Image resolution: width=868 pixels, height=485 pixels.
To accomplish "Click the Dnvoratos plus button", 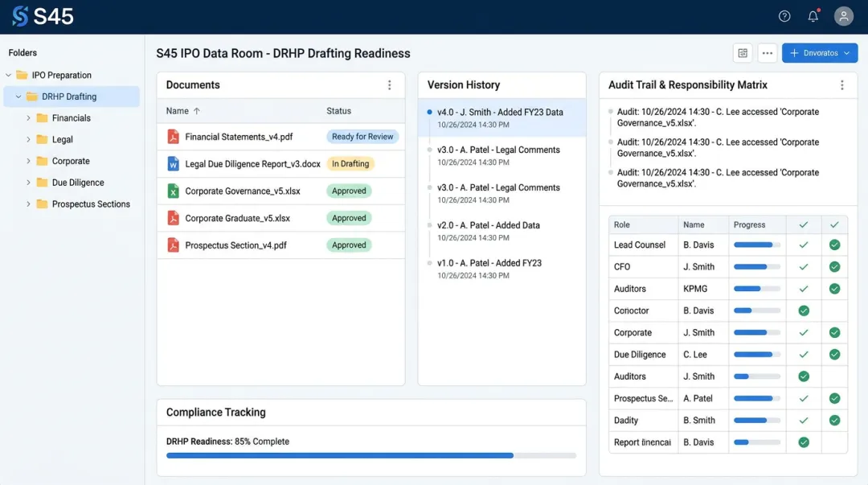I will (794, 53).
